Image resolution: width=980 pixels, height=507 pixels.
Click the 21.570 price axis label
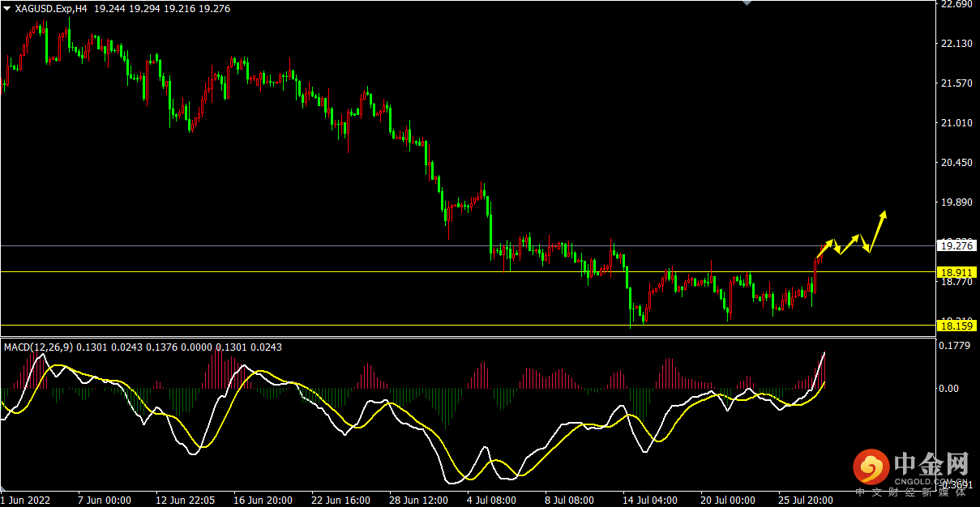point(956,83)
